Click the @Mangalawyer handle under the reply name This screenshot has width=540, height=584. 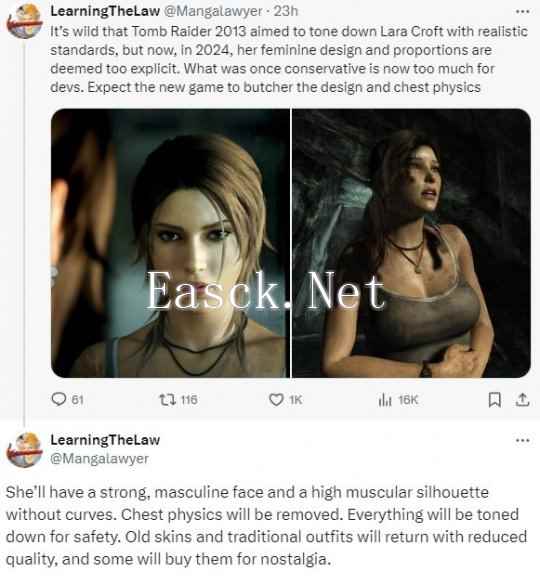pos(99,458)
